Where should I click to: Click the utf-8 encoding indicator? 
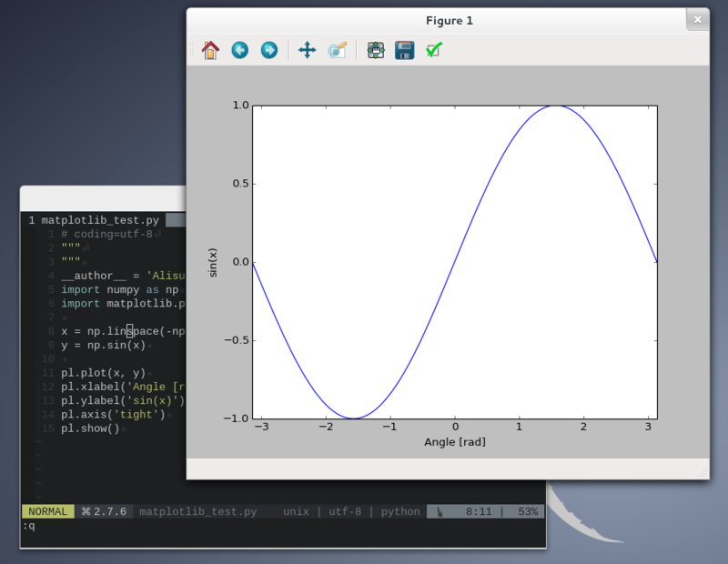(x=345, y=511)
